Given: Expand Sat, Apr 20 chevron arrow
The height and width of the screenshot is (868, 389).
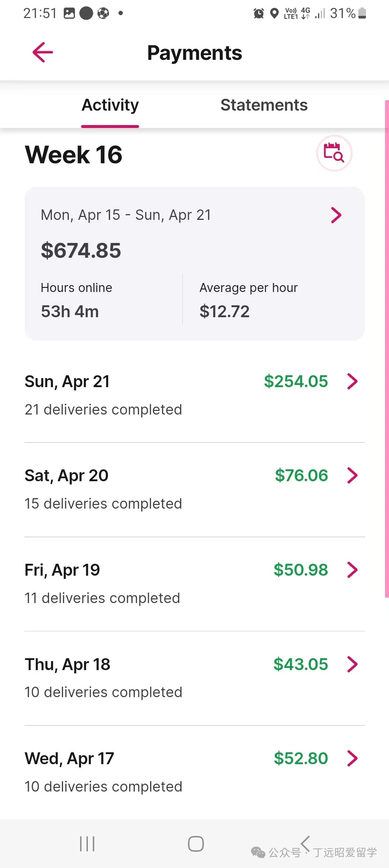Looking at the screenshot, I should pyautogui.click(x=352, y=475).
